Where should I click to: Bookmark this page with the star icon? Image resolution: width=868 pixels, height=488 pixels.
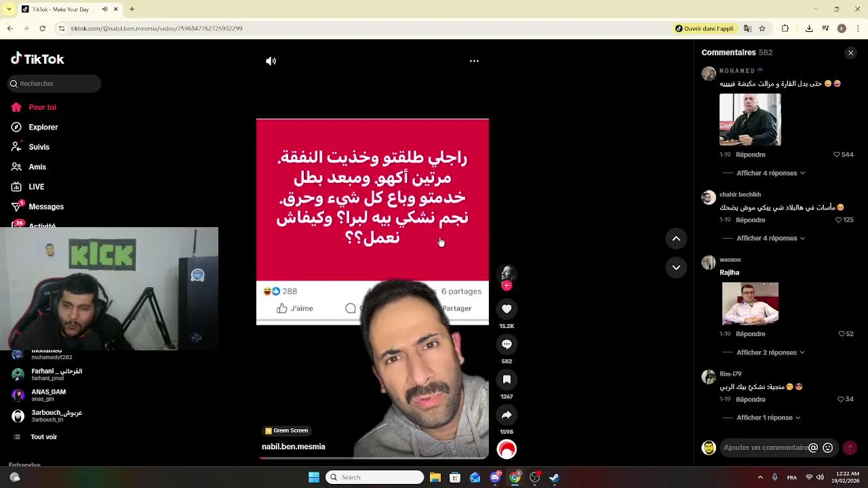click(762, 28)
